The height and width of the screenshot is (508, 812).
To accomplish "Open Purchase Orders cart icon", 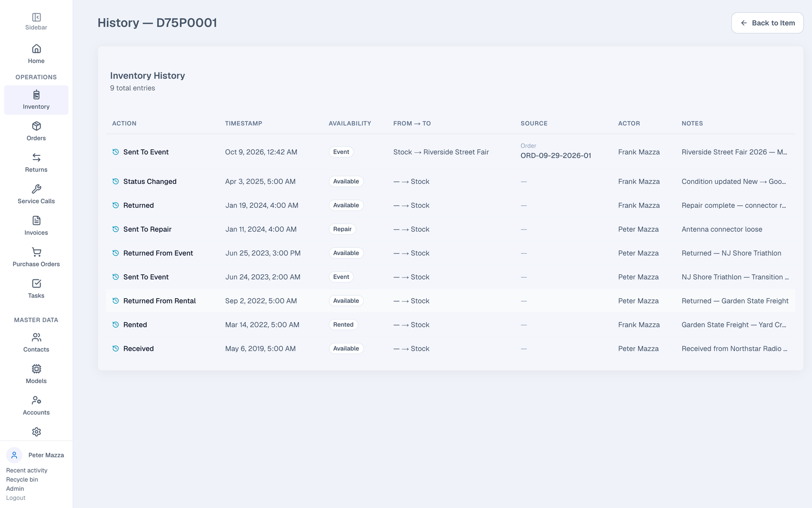I will (x=36, y=252).
